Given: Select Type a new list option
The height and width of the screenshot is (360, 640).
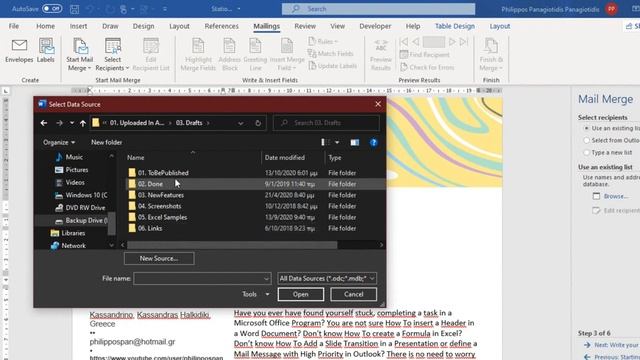Looking at the screenshot, I should point(587,153).
